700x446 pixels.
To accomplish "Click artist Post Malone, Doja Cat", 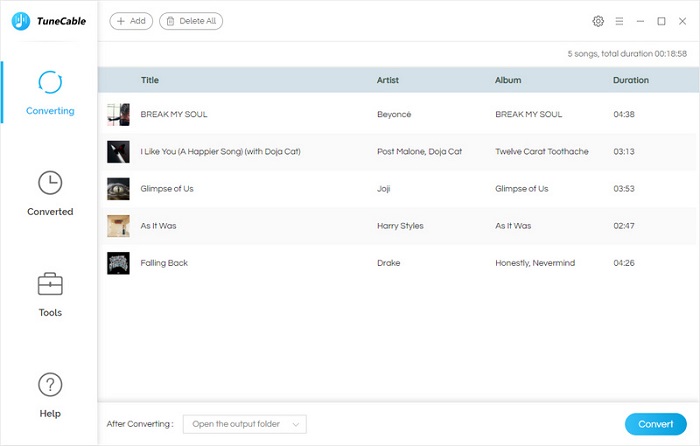I will coord(419,151).
